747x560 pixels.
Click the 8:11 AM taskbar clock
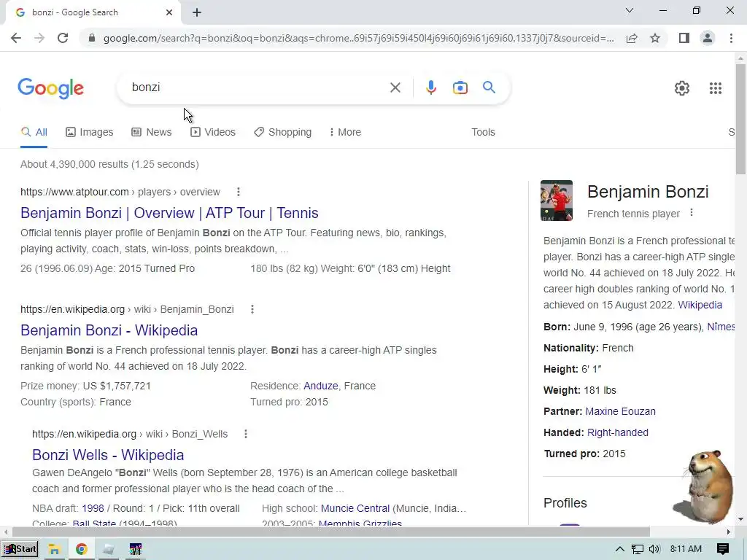click(x=686, y=549)
